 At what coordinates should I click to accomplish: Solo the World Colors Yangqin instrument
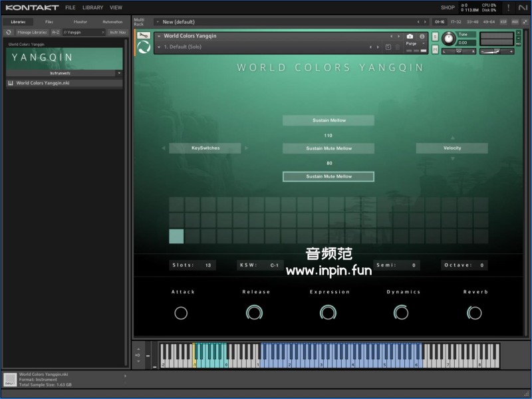click(x=435, y=37)
